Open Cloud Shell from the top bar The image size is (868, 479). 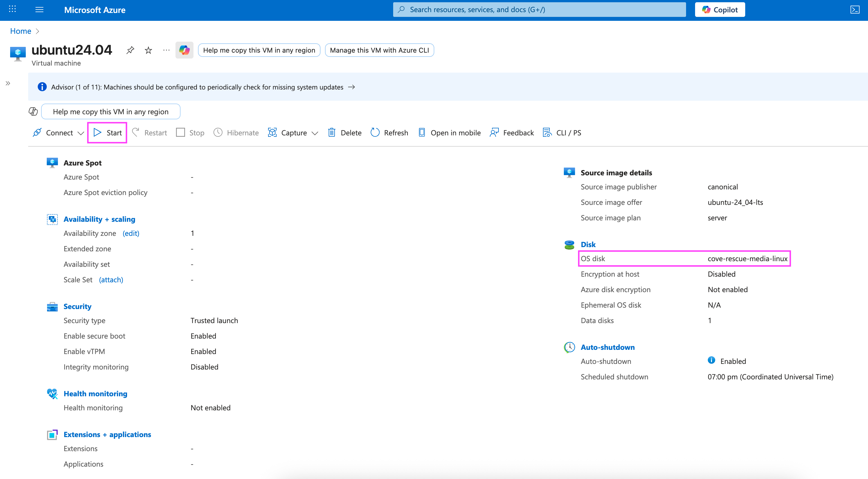coord(855,9)
